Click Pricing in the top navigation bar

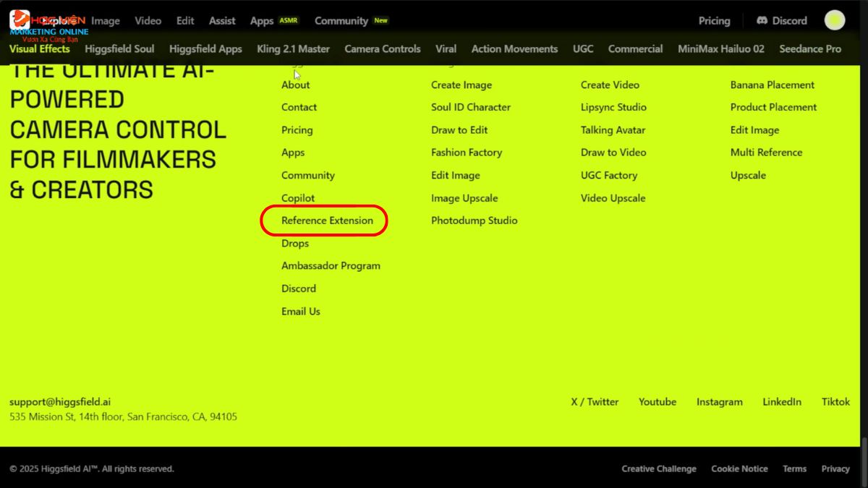[714, 21]
